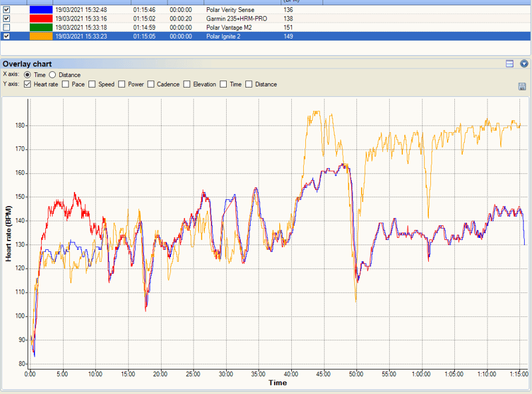Uncheck Heart rate Y axis checkbox
The image size is (532, 394).
tap(27, 84)
